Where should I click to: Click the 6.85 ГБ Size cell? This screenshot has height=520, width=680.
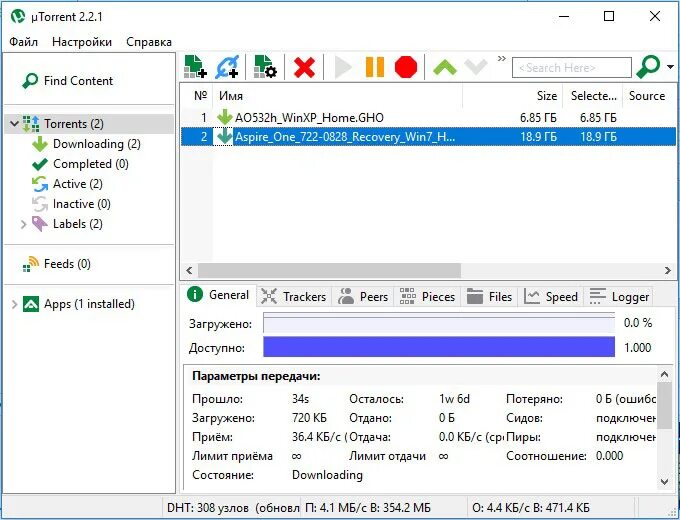(x=538, y=118)
